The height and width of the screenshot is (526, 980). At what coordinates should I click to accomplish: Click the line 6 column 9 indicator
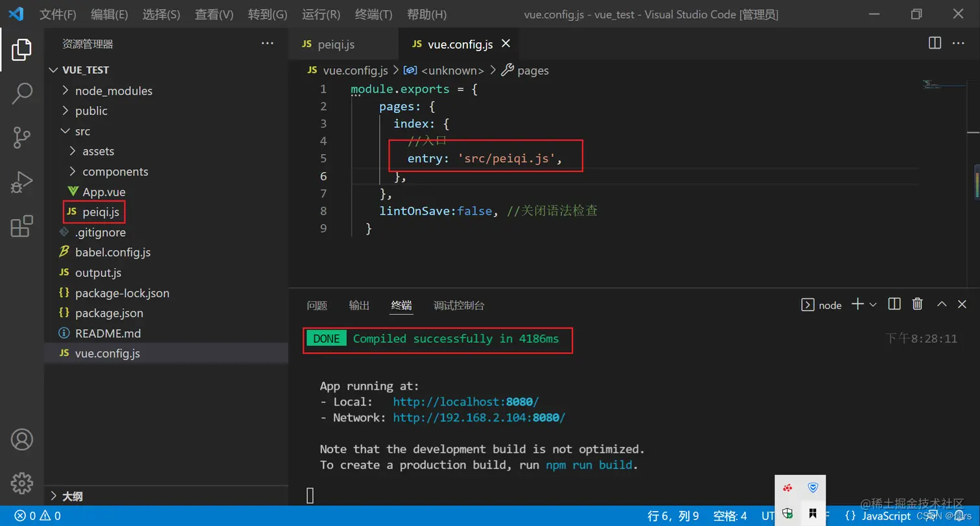click(673, 516)
